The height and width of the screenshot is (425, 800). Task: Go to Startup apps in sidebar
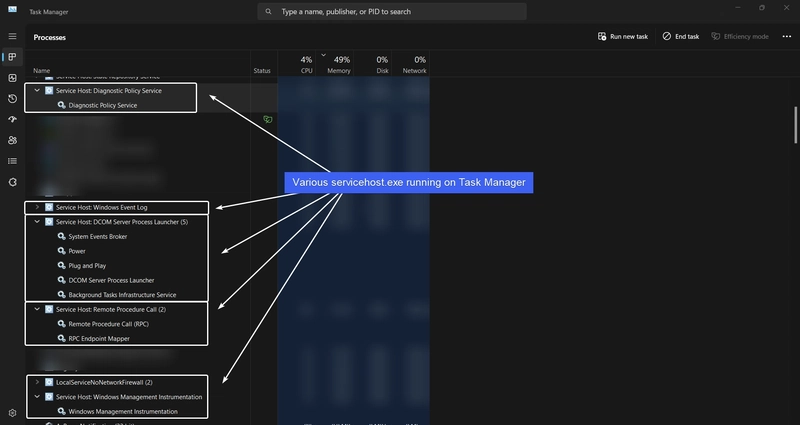pyautogui.click(x=12, y=119)
